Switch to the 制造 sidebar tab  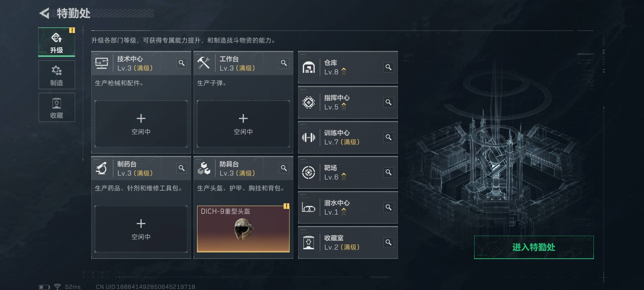click(57, 75)
